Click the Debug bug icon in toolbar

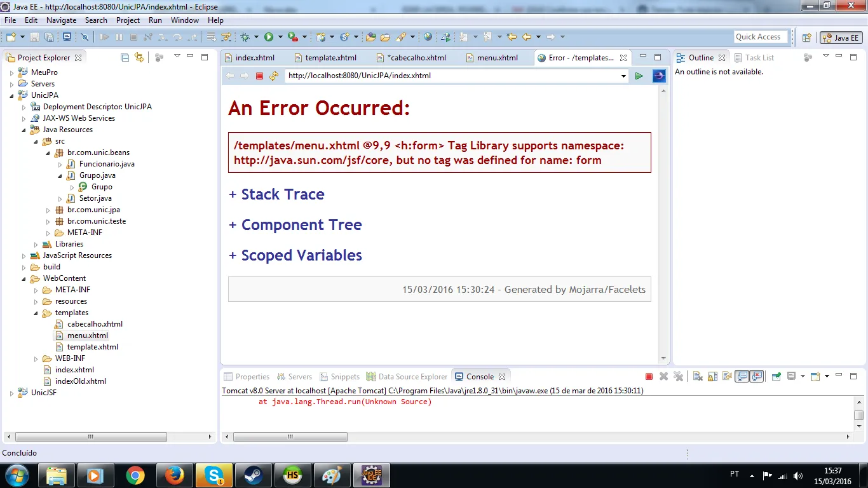(245, 37)
